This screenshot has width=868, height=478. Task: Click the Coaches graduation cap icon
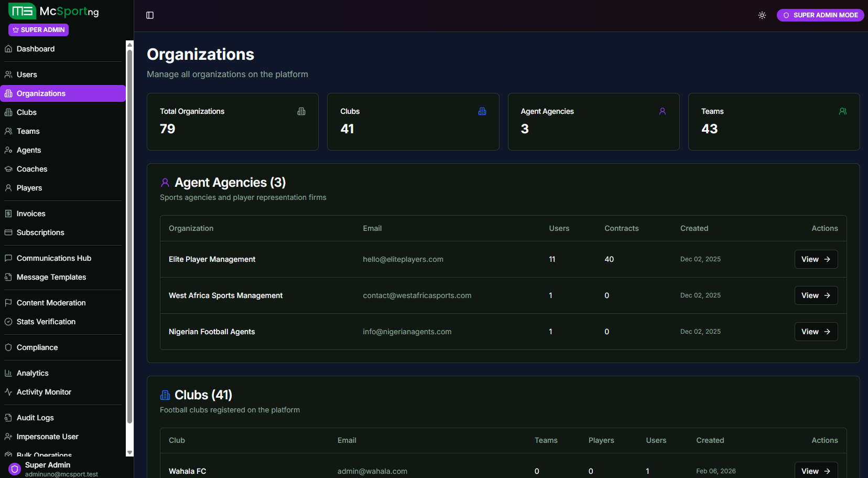coord(8,169)
